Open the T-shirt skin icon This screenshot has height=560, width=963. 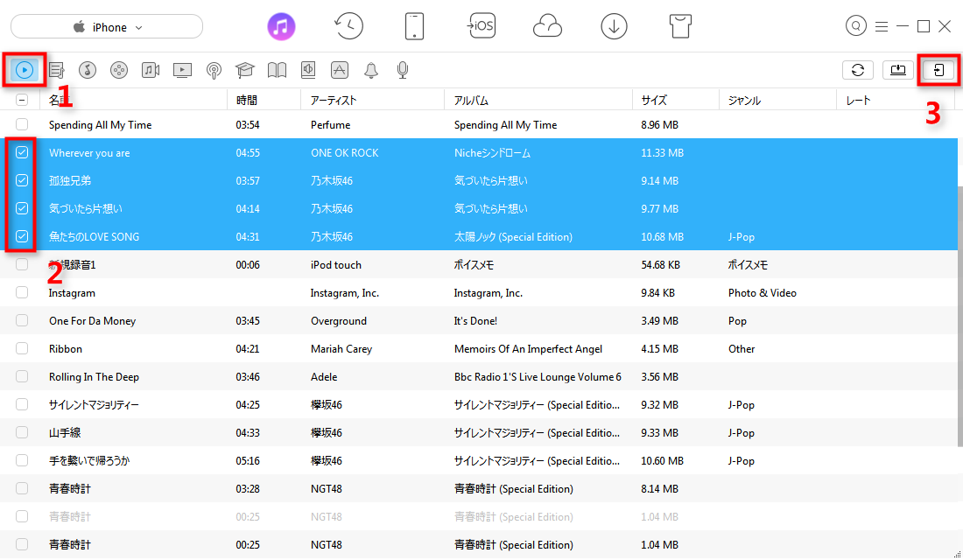coord(680,26)
